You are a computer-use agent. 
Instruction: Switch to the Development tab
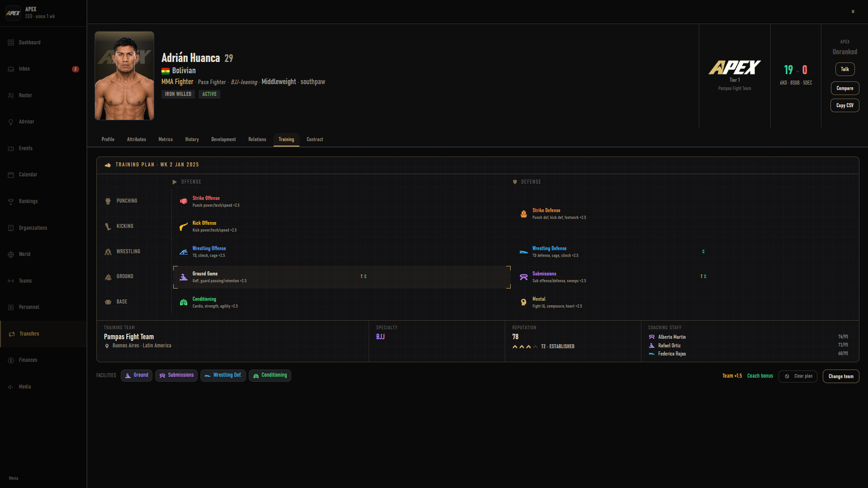coord(224,139)
